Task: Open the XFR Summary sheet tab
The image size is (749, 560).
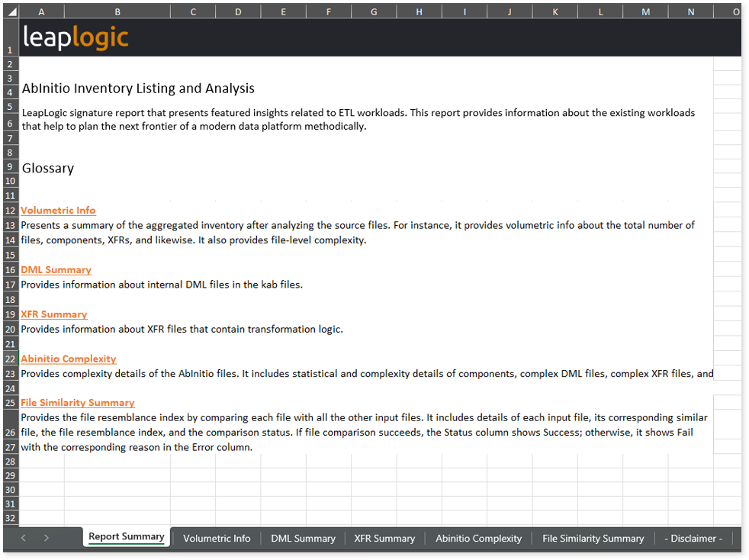Action: (x=384, y=538)
